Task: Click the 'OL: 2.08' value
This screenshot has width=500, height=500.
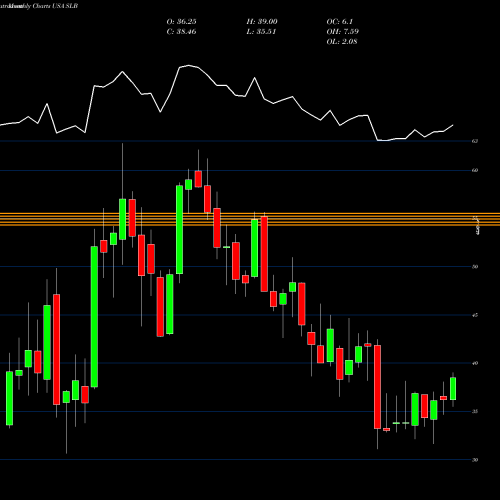Action: 342,42
